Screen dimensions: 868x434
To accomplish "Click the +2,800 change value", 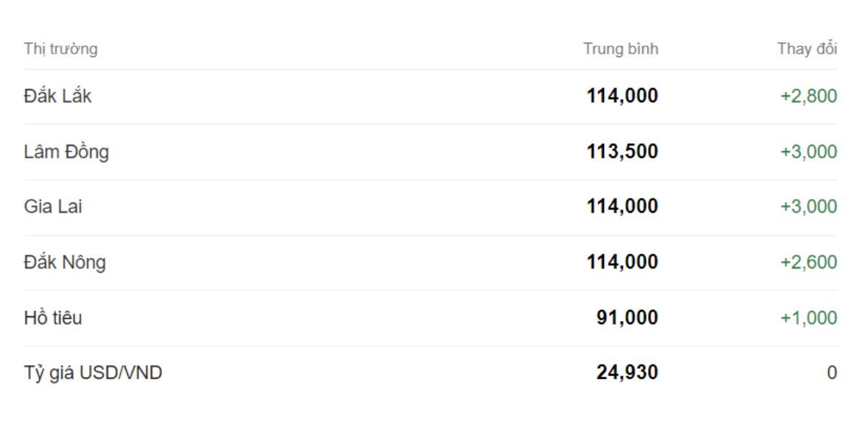I will pyautogui.click(x=808, y=96).
